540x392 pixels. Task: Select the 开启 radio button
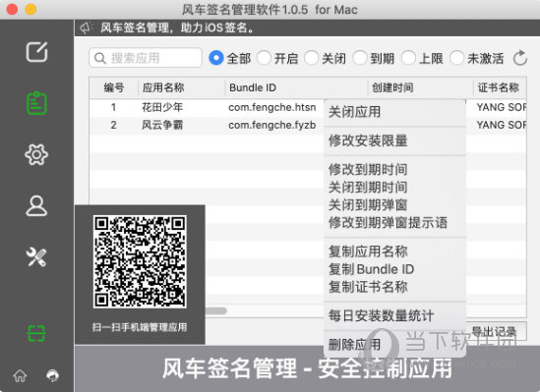pos(265,58)
